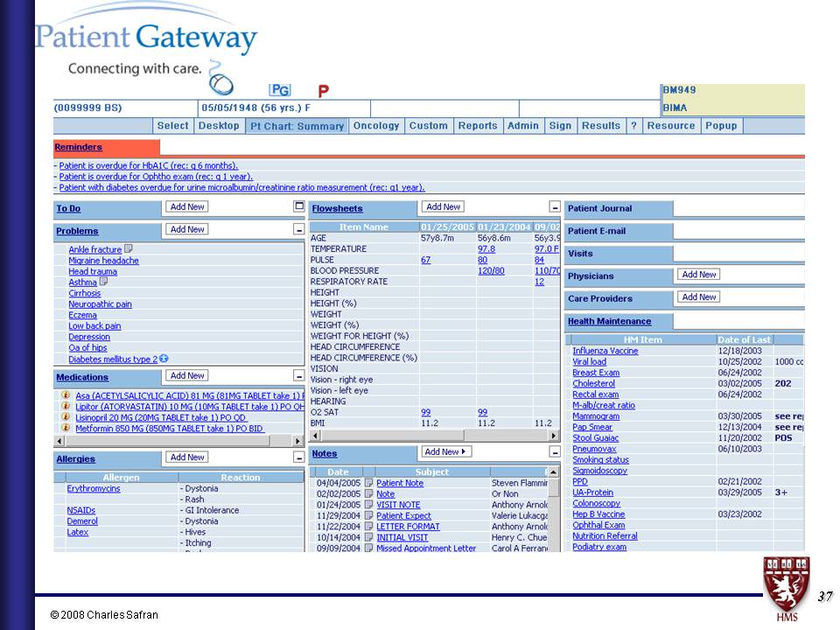Open the Desktop menu
The image size is (840, 630).
pyautogui.click(x=219, y=125)
